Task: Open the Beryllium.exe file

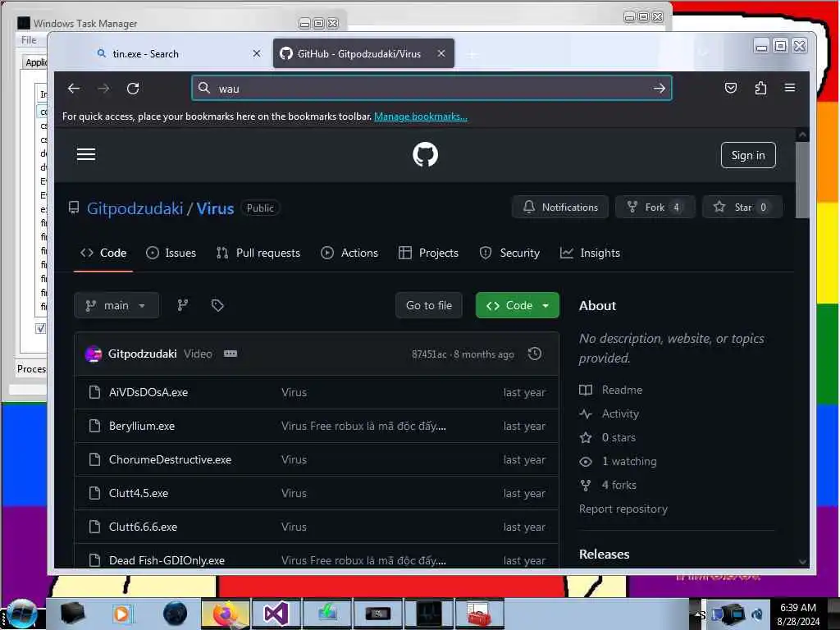Action: (x=141, y=426)
